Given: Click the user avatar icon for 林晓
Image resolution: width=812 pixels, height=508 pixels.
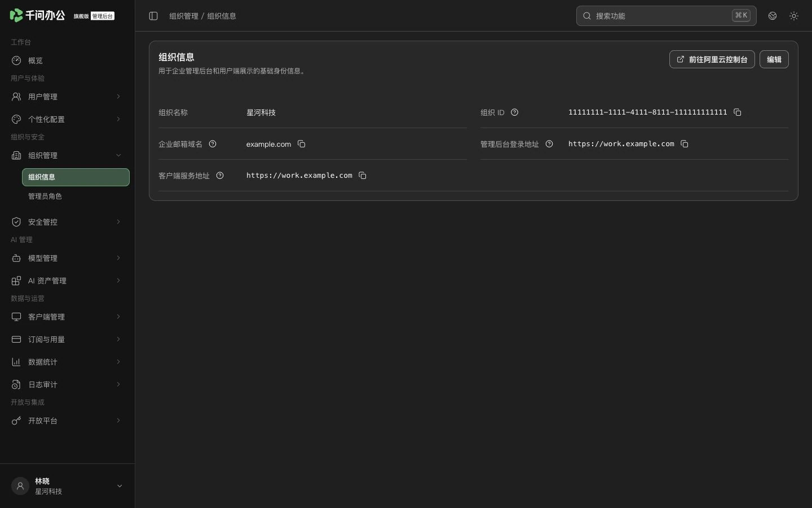Looking at the screenshot, I should [20, 486].
